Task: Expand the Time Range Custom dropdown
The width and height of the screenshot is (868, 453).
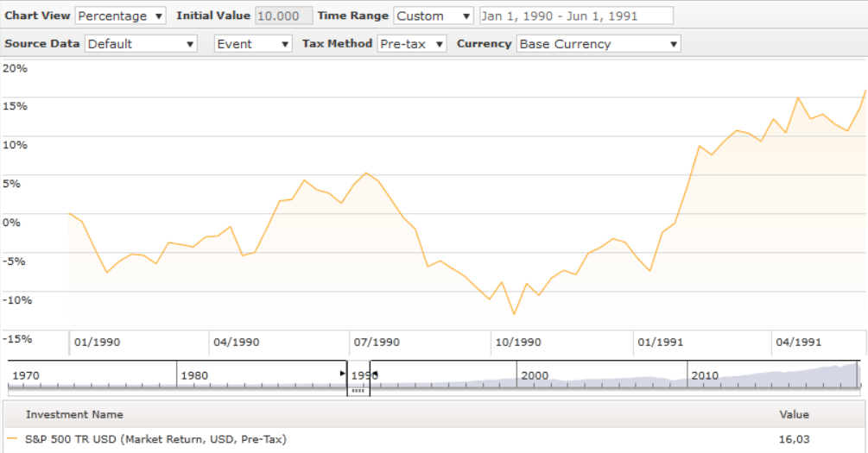Action: (434, 16)
